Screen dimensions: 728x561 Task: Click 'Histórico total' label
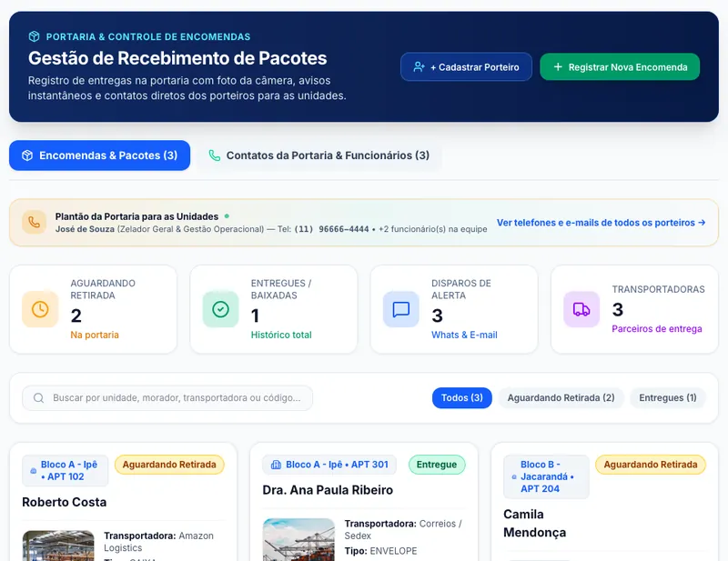pyautogui.click(x=281, y=335)
